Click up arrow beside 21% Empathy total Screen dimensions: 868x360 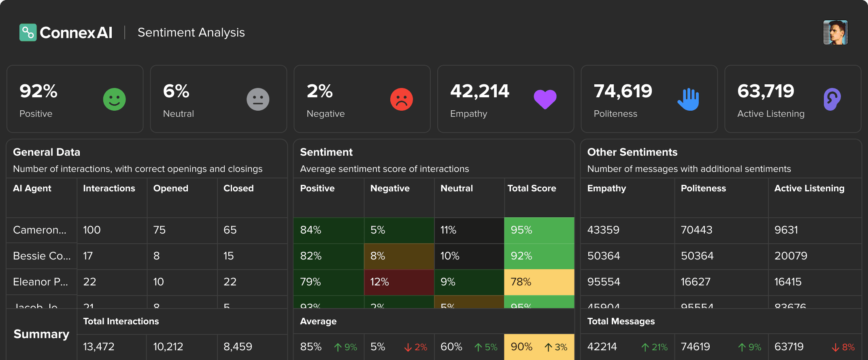(645, 347)
